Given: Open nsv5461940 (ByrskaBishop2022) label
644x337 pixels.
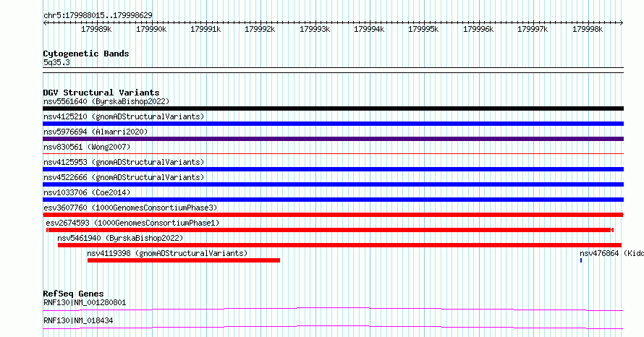Looking at the screenshot, I should click(120, 238).
